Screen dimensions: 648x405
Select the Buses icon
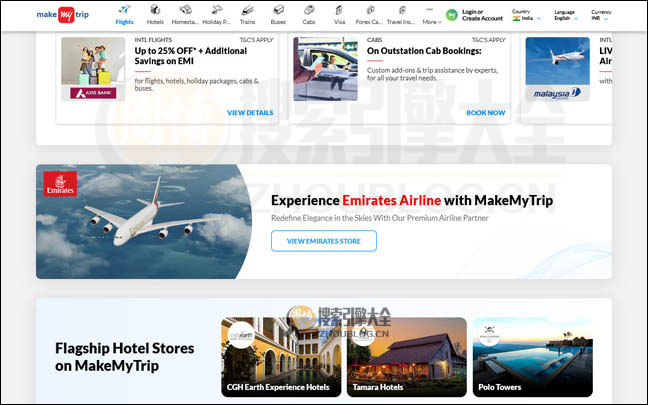pyautogui.click(x=278, y=10)
